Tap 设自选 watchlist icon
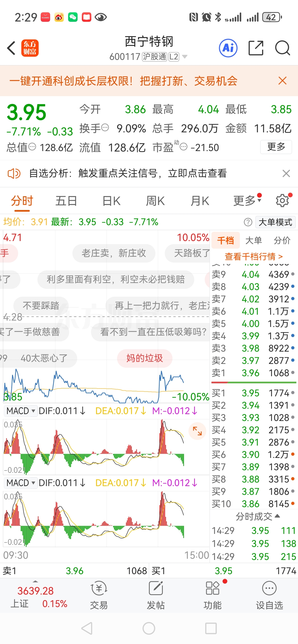298x644 pixels. click(x=270, y=595)
